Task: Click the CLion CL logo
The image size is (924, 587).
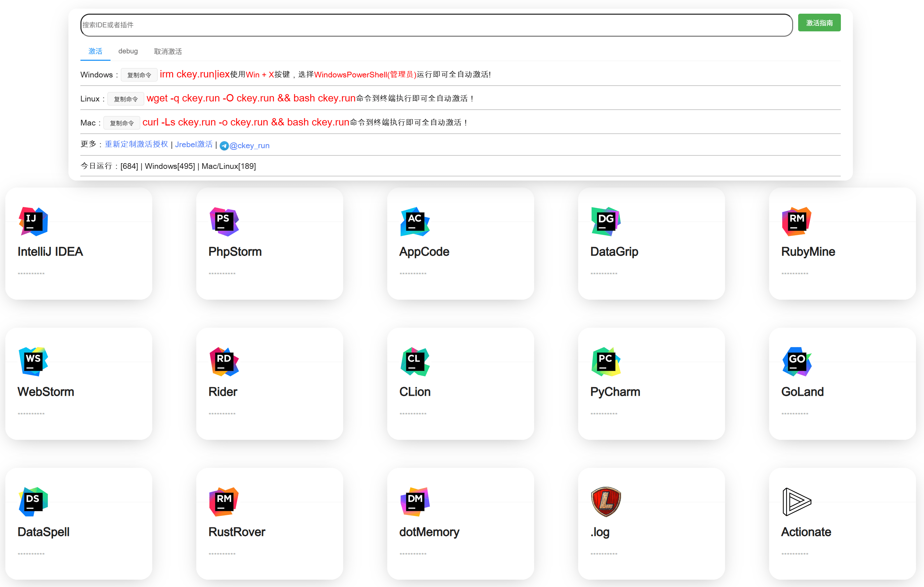Action: [x=415, y=361]
